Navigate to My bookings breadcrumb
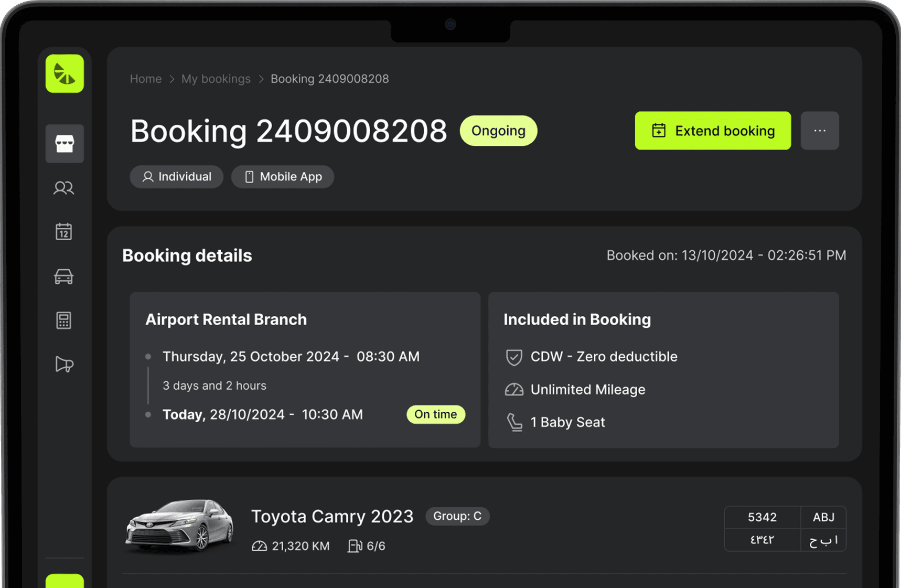Image resolution: width=901 pixels, height=588 pixels. pos(216,79)
